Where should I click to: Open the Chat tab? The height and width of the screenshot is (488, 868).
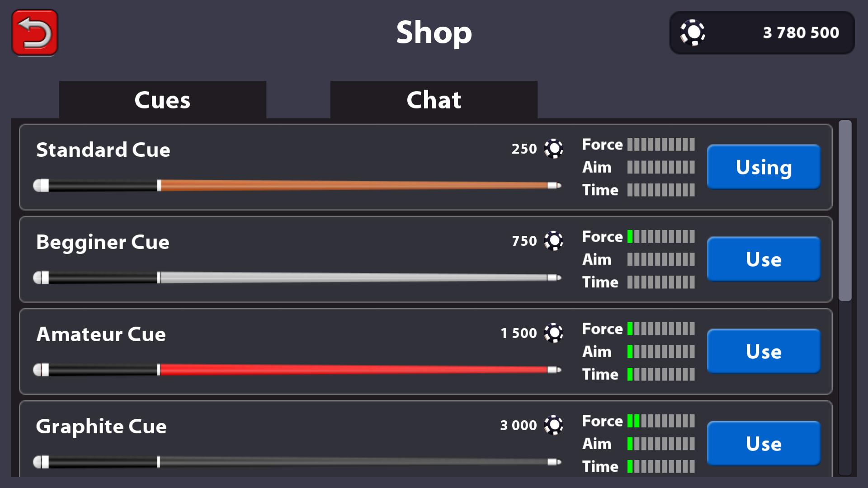(434, 100)
